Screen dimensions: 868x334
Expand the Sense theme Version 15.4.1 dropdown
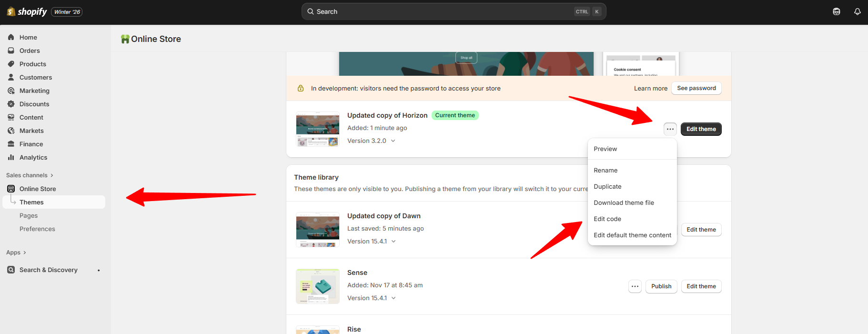coord(394,298)
